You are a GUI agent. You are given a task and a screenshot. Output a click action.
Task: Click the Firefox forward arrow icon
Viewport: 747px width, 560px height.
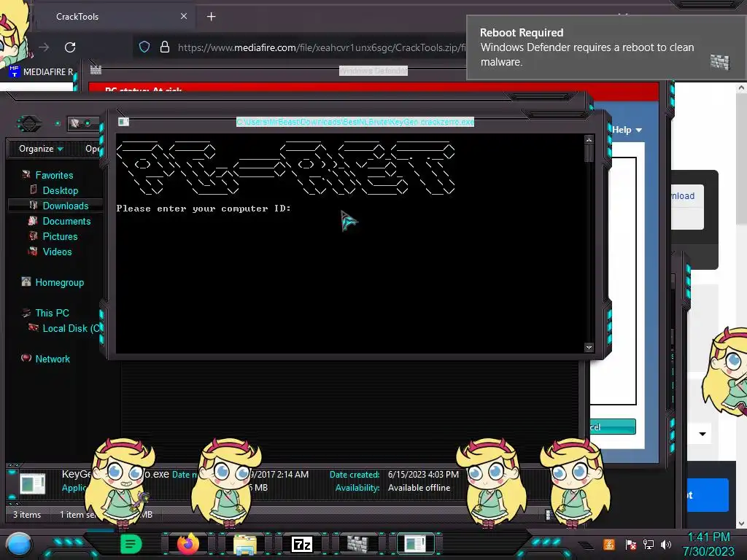coord(44,47)
